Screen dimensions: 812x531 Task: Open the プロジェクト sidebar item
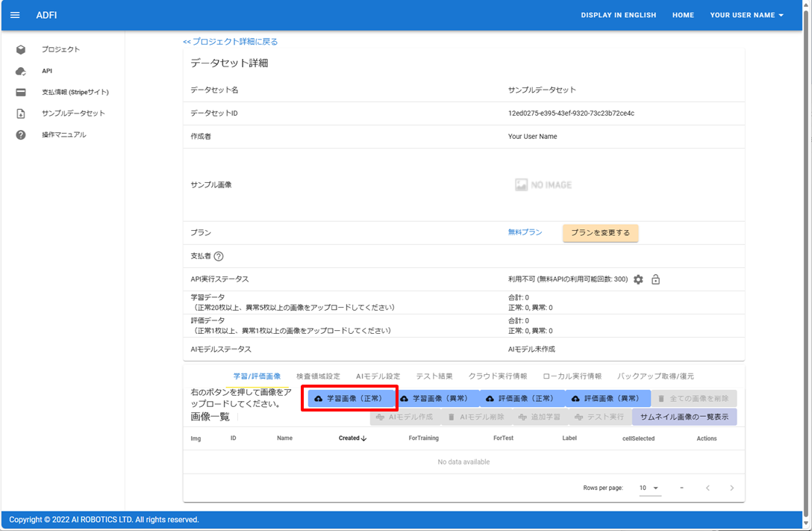[x=60, y=50]
